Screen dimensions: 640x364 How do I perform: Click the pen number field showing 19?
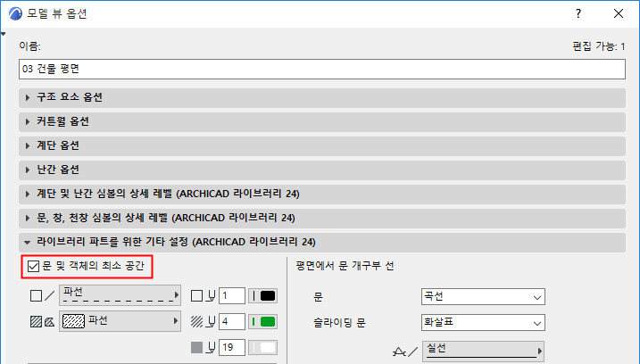(232, 348)
